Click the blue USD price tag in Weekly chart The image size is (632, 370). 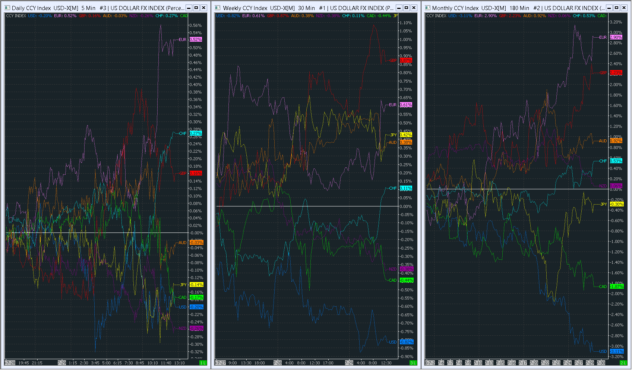coord(406,342)
